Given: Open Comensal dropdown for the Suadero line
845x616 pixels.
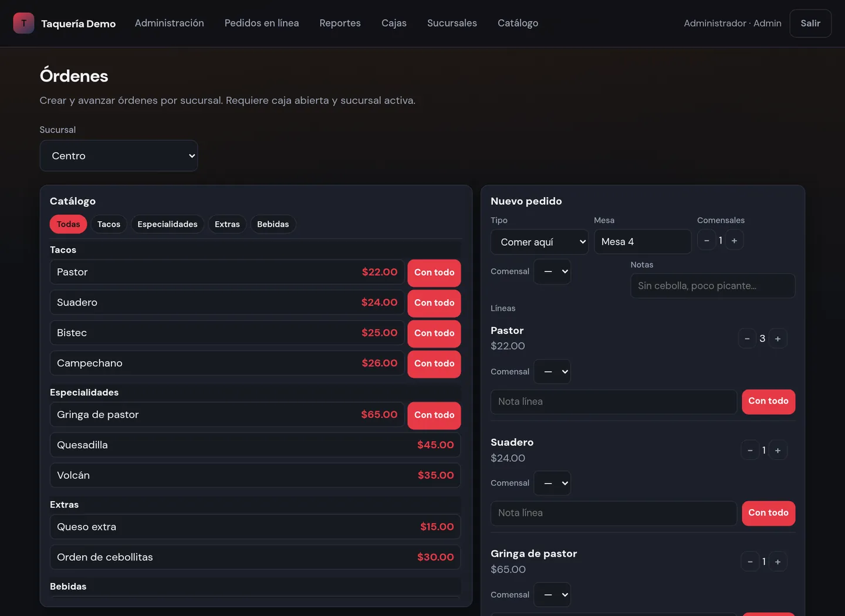Looking at the screenshot, I should pos(552,483).
